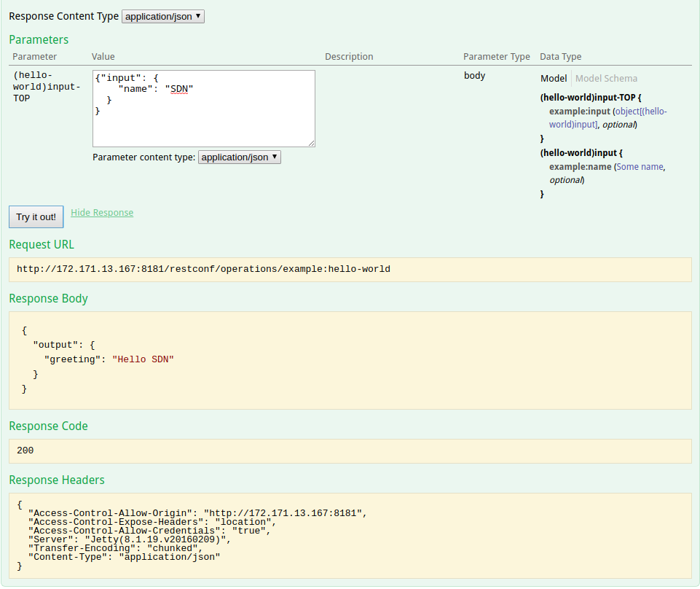The height and width of the screenshot is (589, 700).
Task: Click the Access-Control-Expose-Headers header line
Action: (x=152, y=522)
